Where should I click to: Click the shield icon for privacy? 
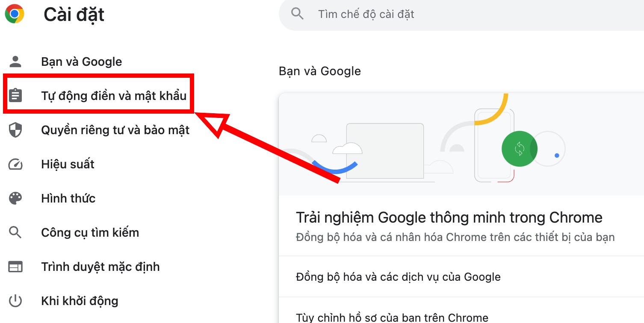15,130
